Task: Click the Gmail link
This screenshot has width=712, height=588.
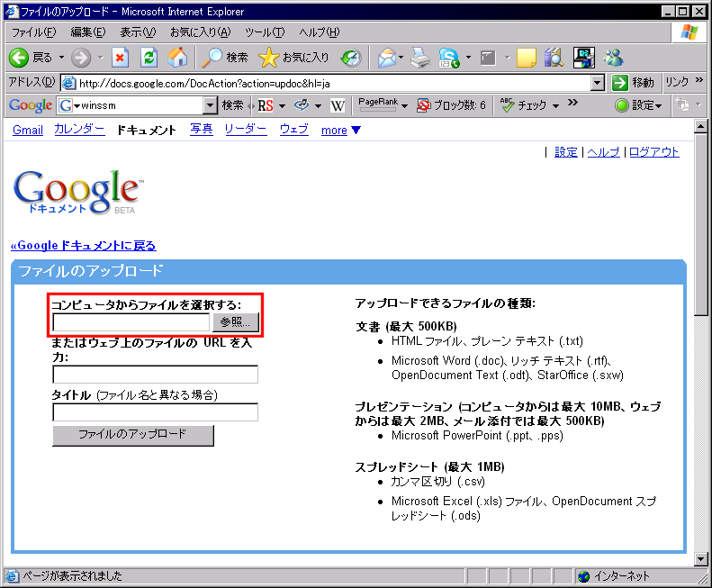Action: click(28, 130)
